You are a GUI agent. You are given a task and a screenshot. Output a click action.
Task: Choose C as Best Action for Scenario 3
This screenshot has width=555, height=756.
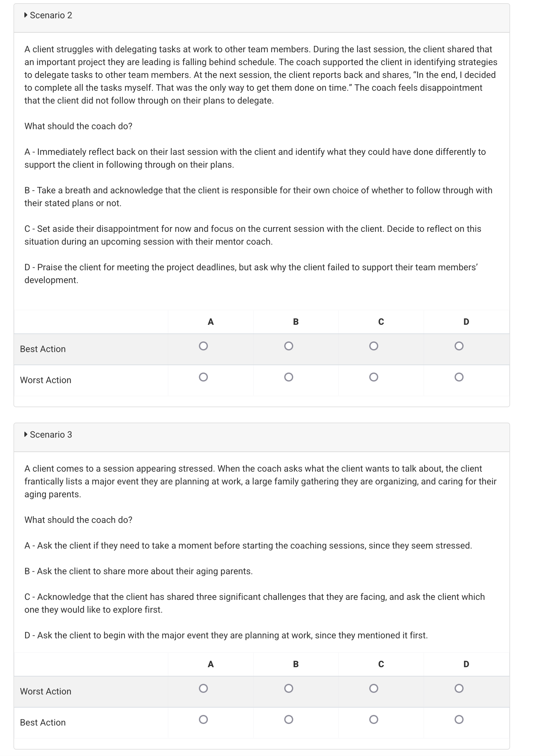tap(374, 719)
